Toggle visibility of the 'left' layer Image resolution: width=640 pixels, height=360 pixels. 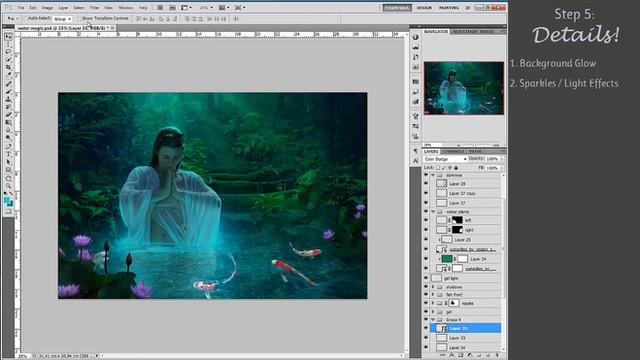[426, 220]
